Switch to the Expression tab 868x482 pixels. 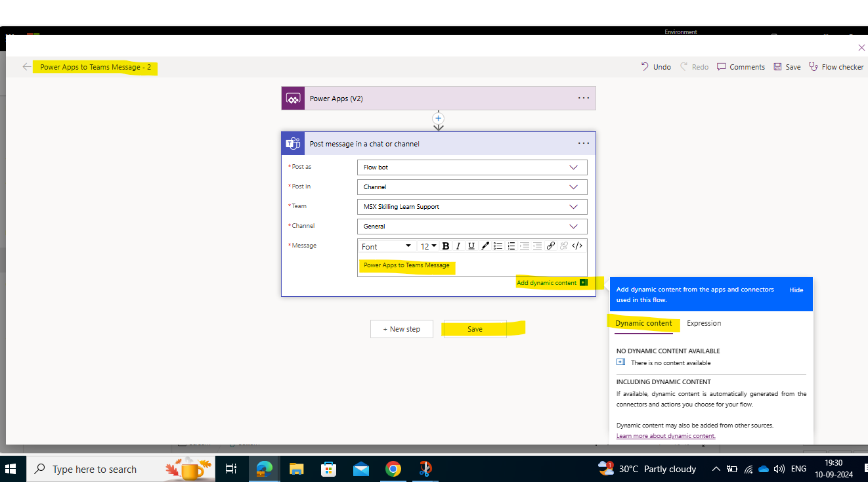point(704,323)
